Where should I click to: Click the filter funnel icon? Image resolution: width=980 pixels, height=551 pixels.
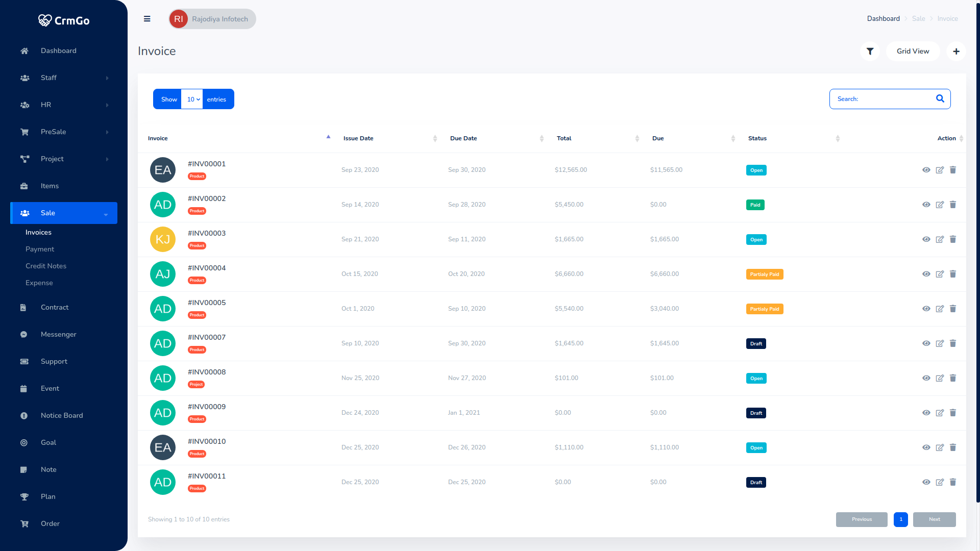point(870,51)
